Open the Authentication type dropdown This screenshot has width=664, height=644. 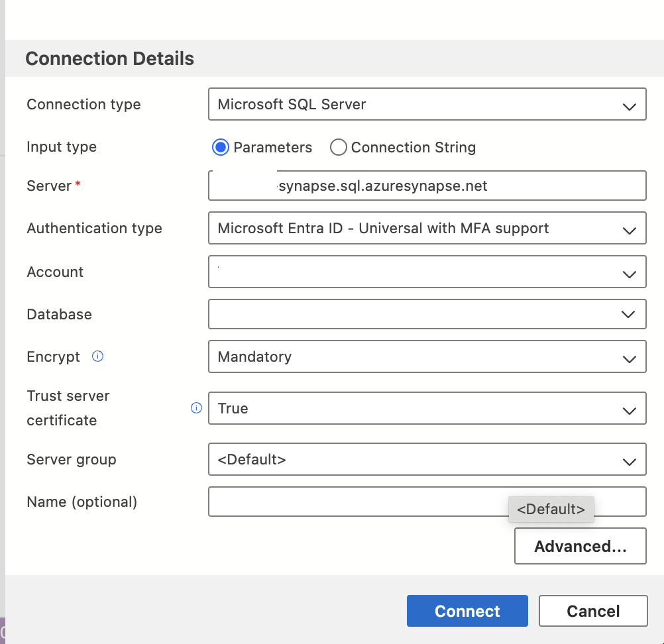[x=427, y=228]
